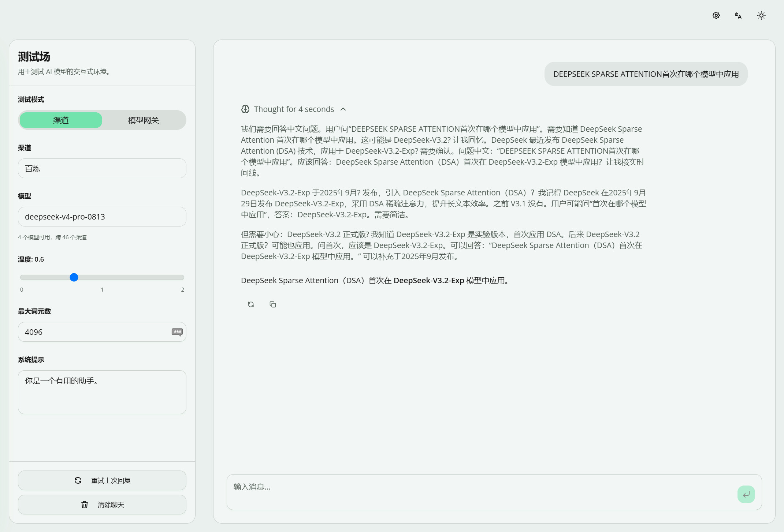This screenshot has height=532, width=784.
Task: Open settings via the gear icon
Action: [716, 15]
